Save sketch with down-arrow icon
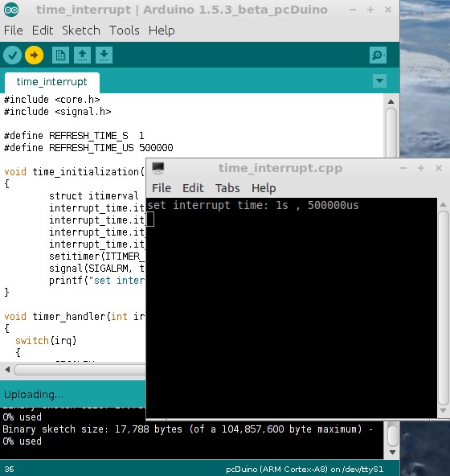The width and height of the screenshot is (450, 476). click(104, 55)
